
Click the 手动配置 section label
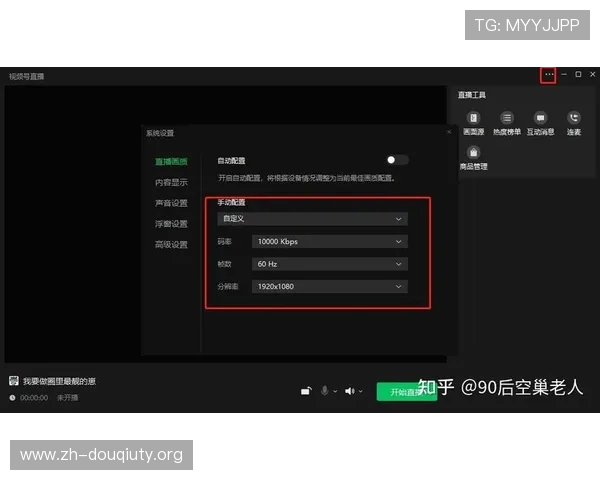[232, 202]
